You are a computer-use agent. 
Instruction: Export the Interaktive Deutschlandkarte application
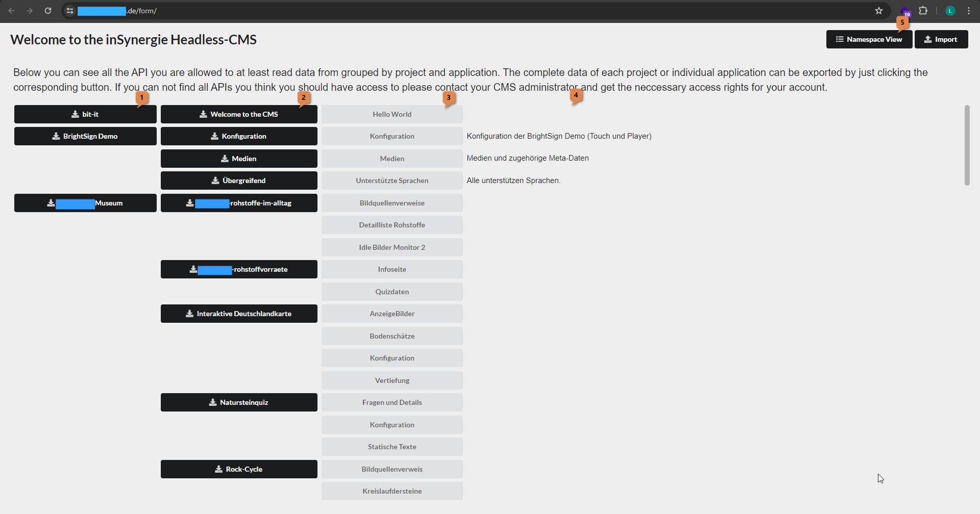pos(239,314)
